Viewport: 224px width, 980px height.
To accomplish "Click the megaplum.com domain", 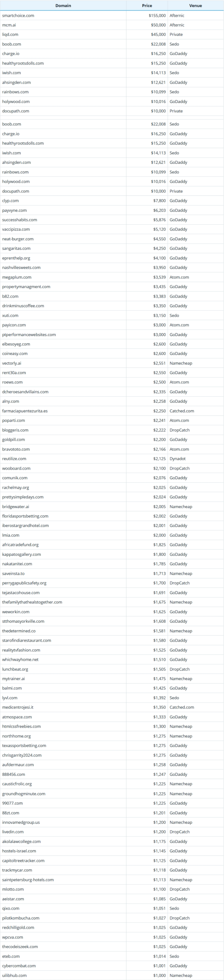I will click(x=17, y=277).
